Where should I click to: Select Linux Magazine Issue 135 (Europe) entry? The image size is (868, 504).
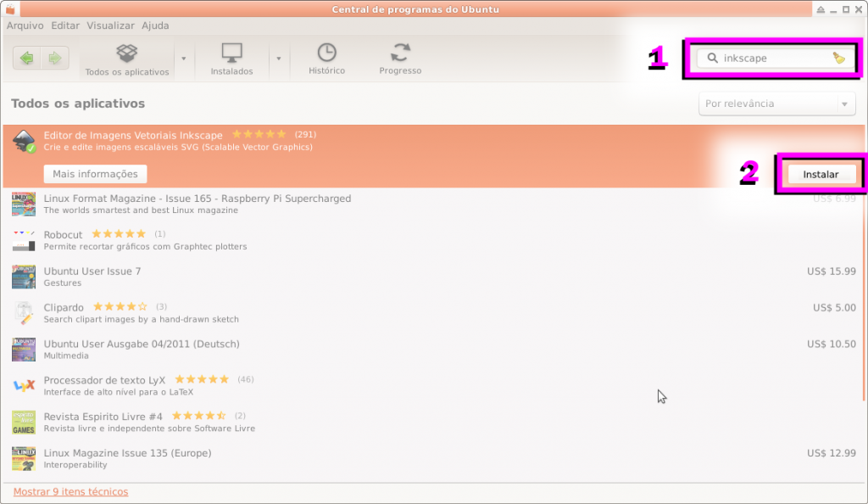click(434, 458)
